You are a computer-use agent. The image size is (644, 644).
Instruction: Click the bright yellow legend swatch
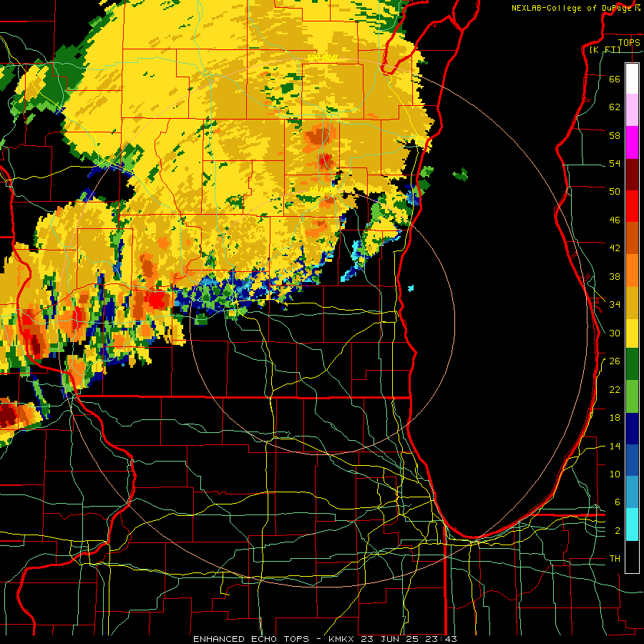click(x=632, y=333)
